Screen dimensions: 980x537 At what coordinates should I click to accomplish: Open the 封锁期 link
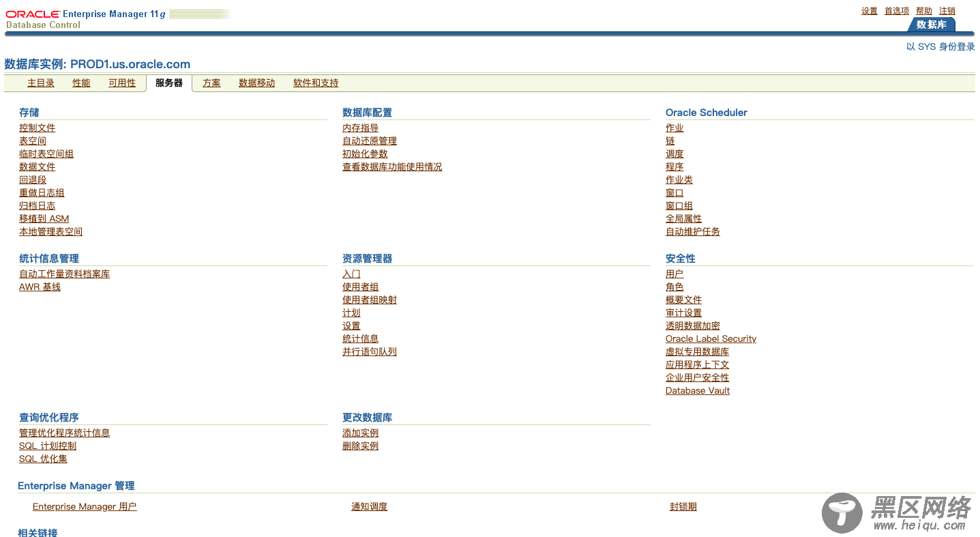[x=683, y=507]
